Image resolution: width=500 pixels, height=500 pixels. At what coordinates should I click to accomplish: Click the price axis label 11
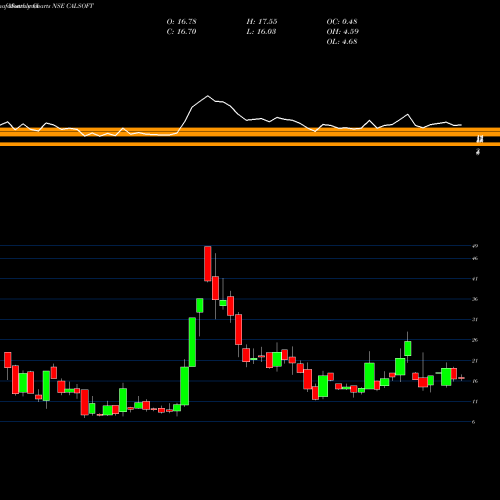[475, 402]
